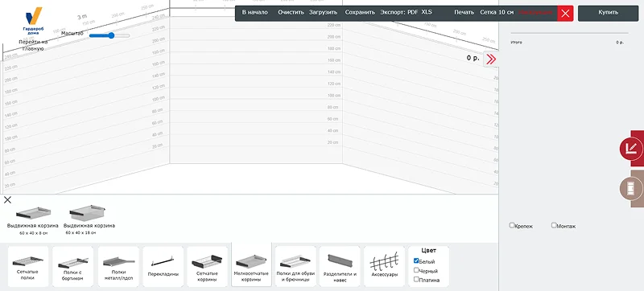The width and height of the screenshot is (644, 291).
Task: Click the Гардероб дома logo
Action: tap(34, 20)
